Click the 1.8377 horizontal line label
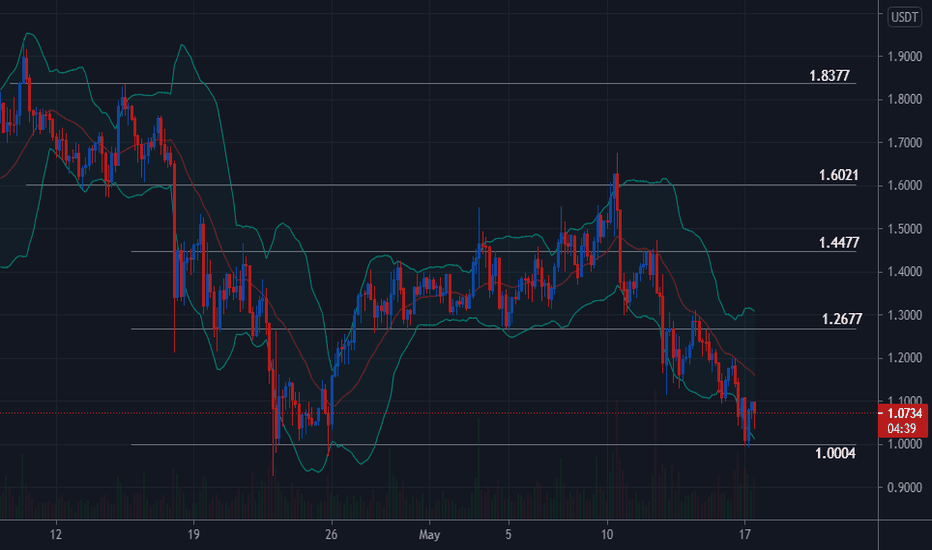This screenshot has width=932, height=550. point(829,76)
